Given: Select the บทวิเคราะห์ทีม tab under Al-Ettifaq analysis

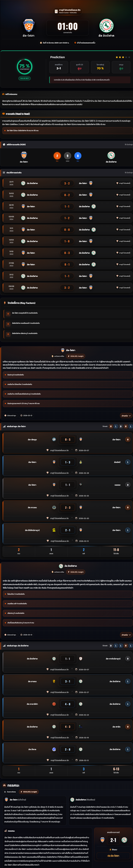Looking at the screenshot, I should (x=58, y=572).
